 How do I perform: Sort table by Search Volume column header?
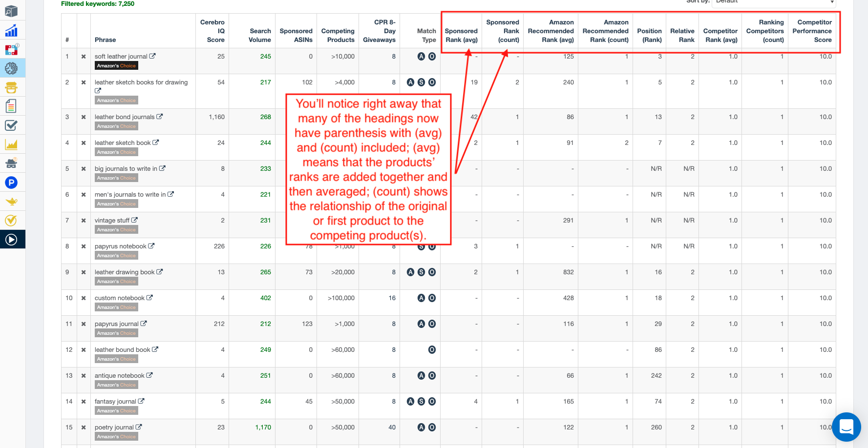coord(260,35)
